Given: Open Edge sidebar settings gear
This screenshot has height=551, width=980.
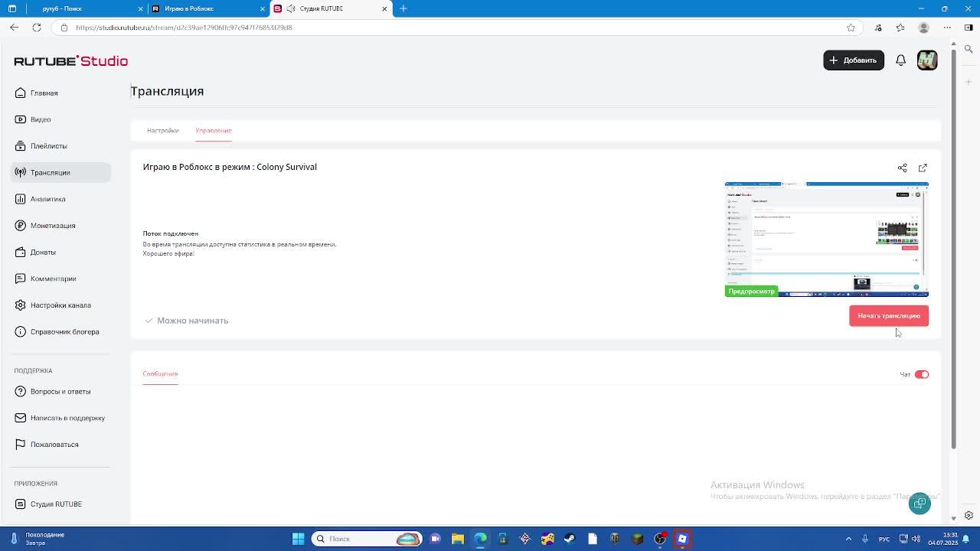Looking at the screenshot, I should coord(969,515).
